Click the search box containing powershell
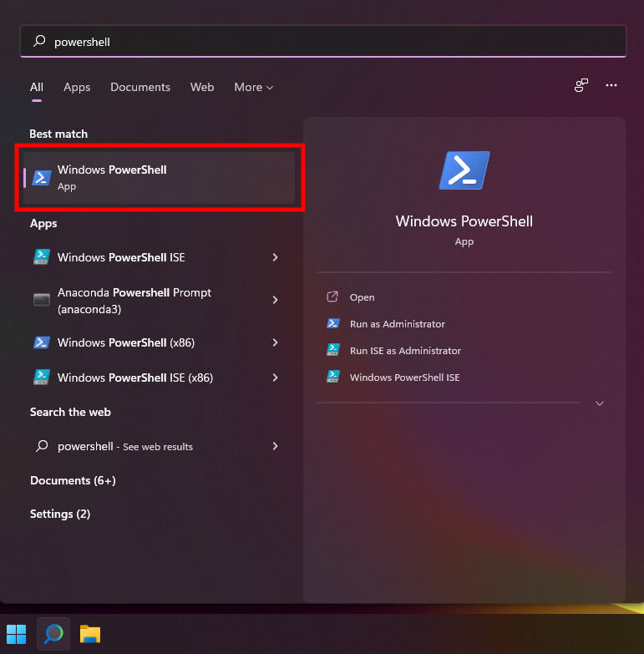 322,41
